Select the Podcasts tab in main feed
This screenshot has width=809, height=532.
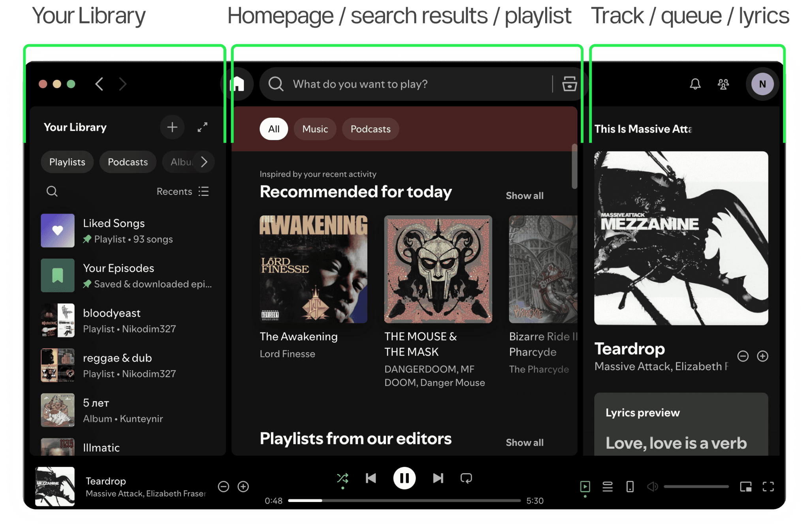370,129
